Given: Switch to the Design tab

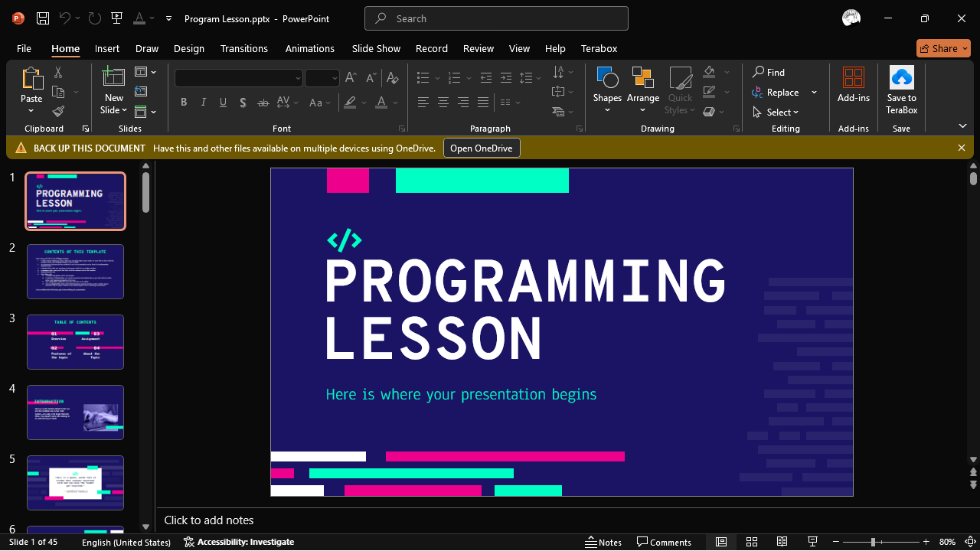Looking at the screenshot, I should pyautogui.click(x=189, y=48).
